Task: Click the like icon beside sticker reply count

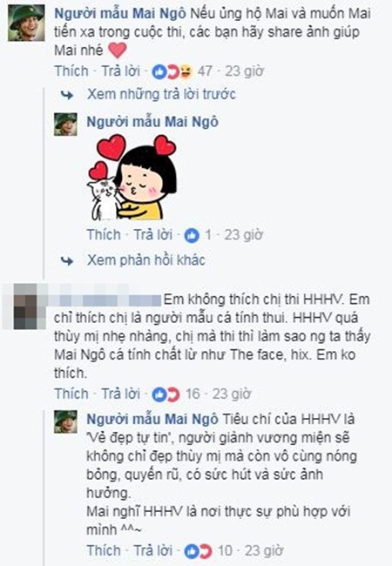Action: pos(192,236)
